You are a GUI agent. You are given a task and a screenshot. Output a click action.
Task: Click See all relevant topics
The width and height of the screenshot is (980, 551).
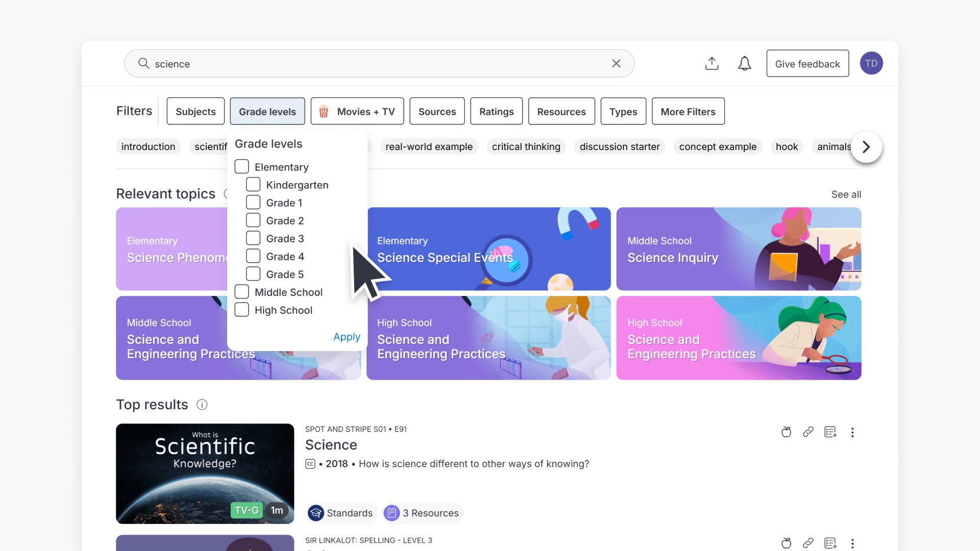tap(846, 194)
